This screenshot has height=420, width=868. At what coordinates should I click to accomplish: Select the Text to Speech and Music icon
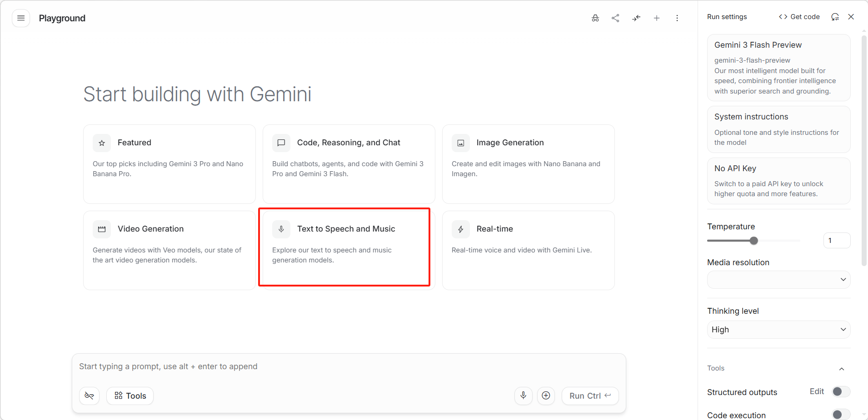pyautogui.click(x=281, y=229)
